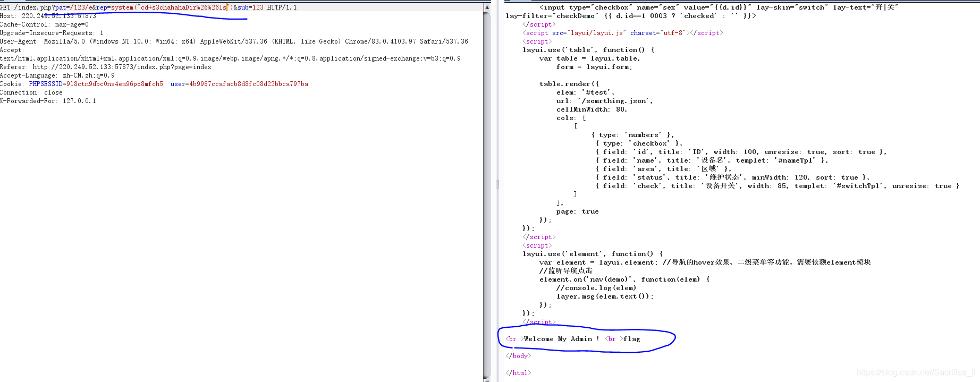Click the url: '/somrthing.json' line
980x382 pixels.
pyautogui.click(x=605, y=101)
